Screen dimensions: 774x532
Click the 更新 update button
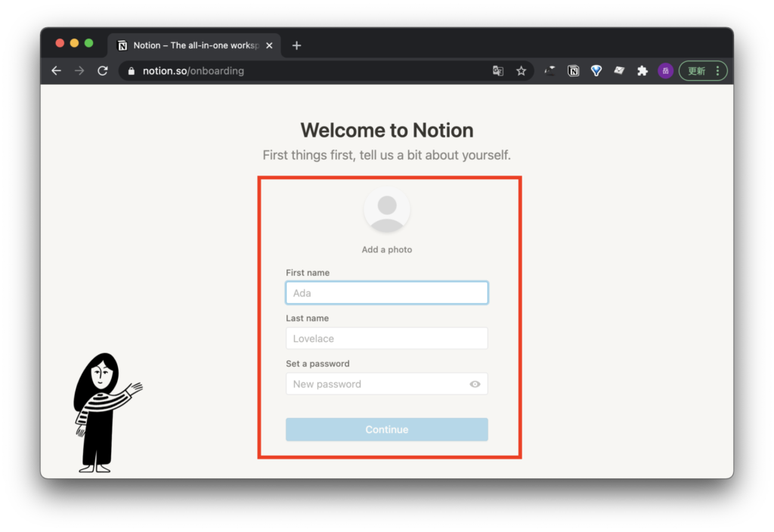point(696,71)
